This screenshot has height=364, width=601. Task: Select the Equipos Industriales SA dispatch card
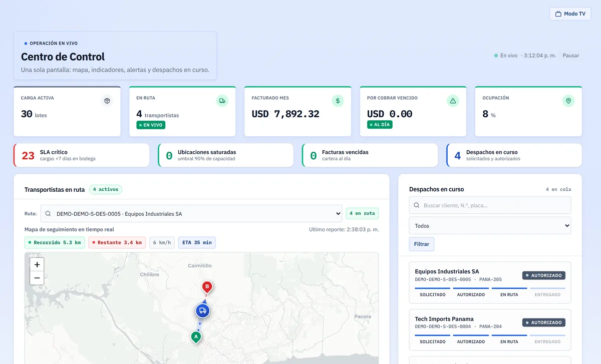490,282
